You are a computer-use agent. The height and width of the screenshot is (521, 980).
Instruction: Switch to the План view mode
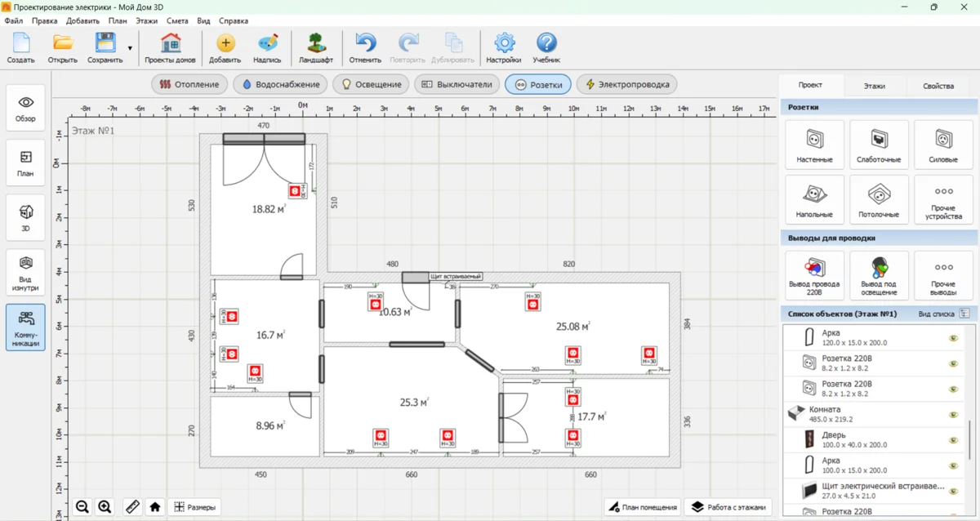[25, 163]
